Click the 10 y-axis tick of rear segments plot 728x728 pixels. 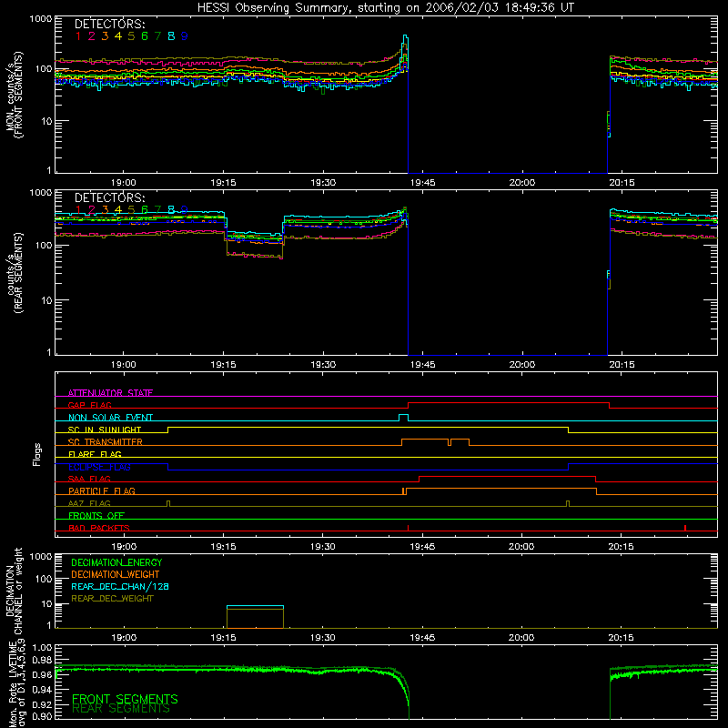tap(46, 300)
